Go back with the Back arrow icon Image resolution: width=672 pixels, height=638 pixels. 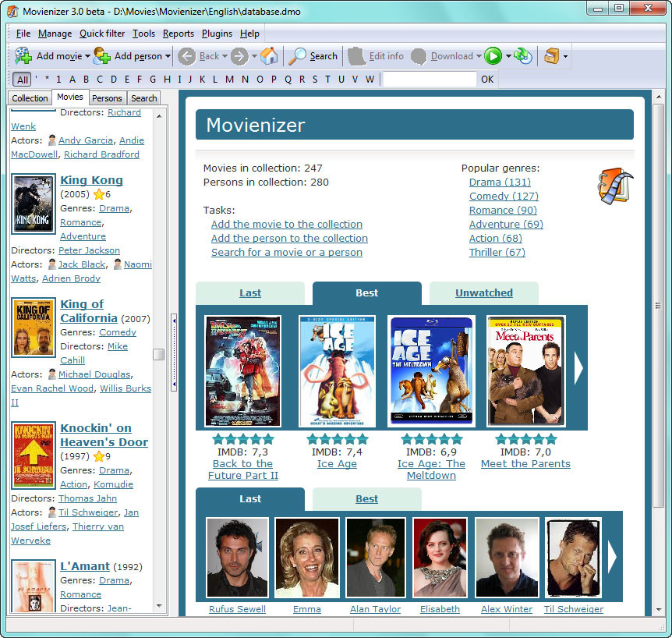186,56
